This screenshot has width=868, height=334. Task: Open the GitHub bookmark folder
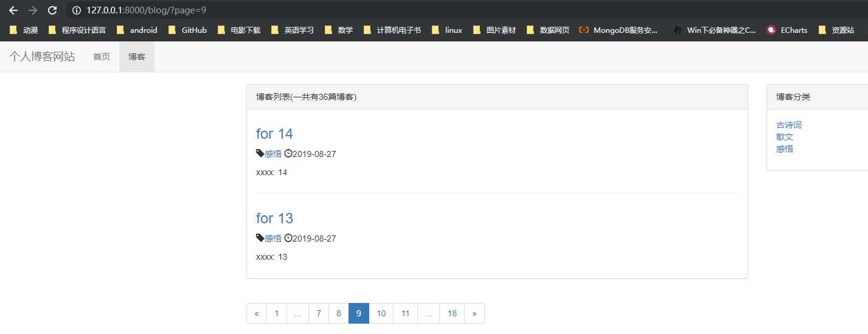click(x=187, y=30)
